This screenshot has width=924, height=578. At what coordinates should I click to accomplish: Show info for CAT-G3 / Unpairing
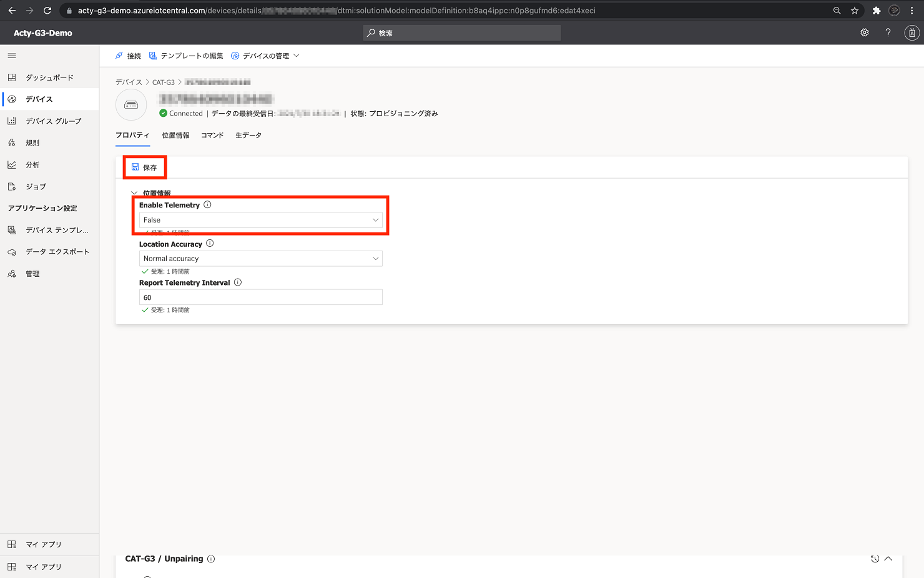coord(211,559)
